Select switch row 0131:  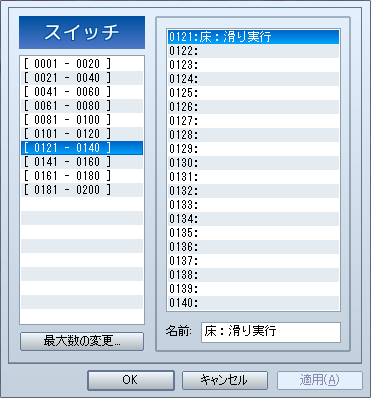[253, 177]
